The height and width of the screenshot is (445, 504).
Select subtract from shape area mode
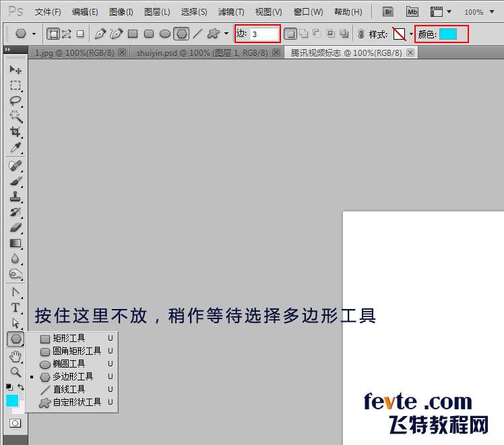coord(317,34)
